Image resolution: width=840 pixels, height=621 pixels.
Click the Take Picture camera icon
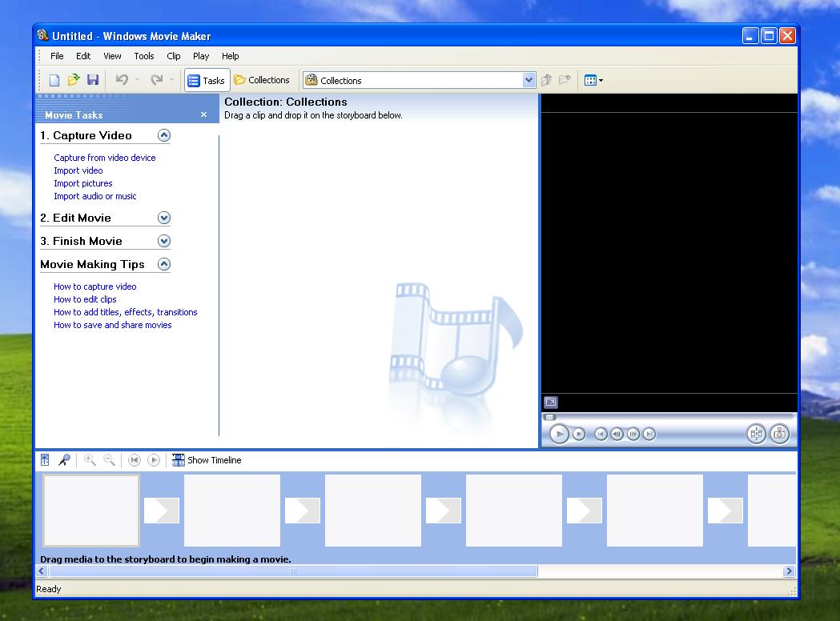pyautogui.click(x=779, y=435)
